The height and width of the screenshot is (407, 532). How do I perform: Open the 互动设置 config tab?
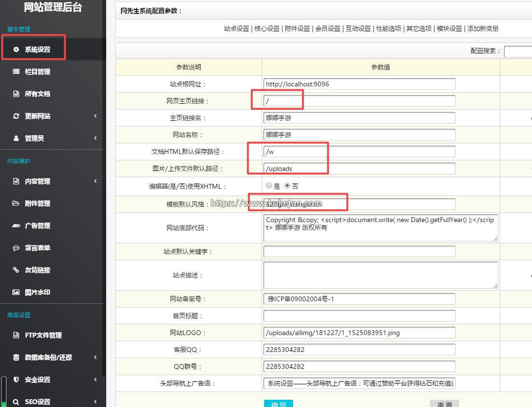[x=358, y=28]
